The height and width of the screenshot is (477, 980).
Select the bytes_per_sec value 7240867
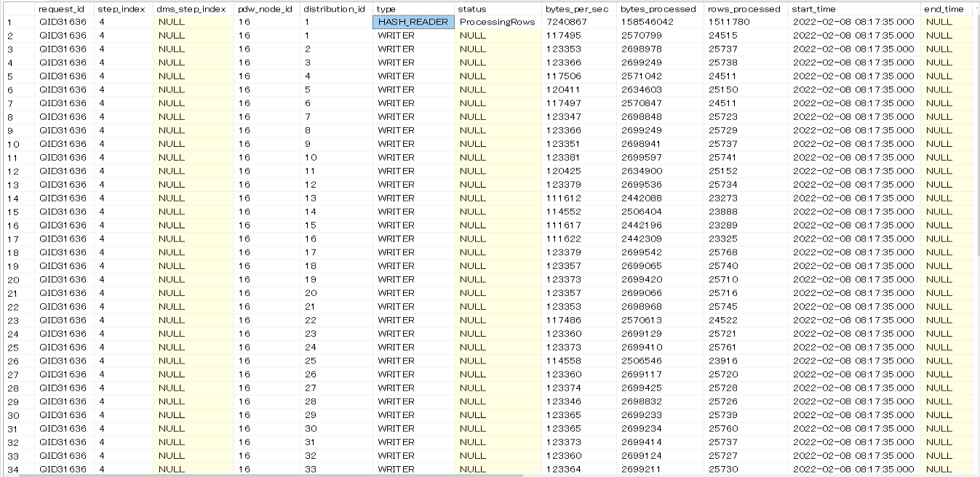578,22
